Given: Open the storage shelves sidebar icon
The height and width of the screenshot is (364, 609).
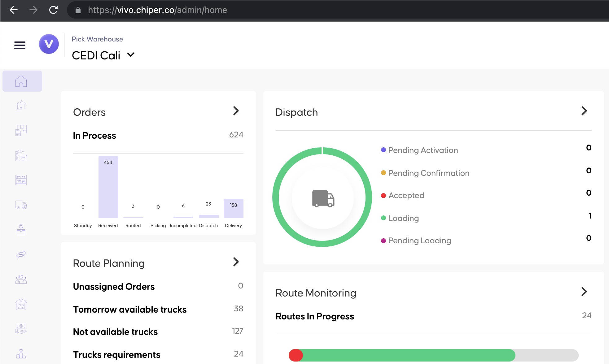Looking at the screenshot, I should point(21,180).
